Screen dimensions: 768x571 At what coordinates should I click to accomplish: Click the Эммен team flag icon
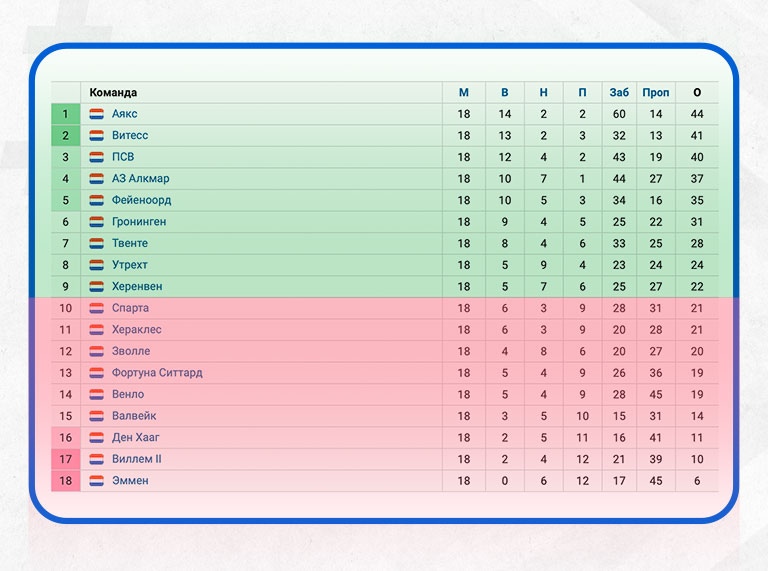click(97, 481)
